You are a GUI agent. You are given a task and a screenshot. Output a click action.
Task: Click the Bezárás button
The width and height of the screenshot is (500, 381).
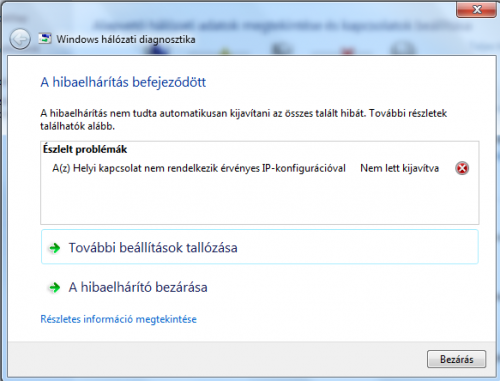coord(456,359)
